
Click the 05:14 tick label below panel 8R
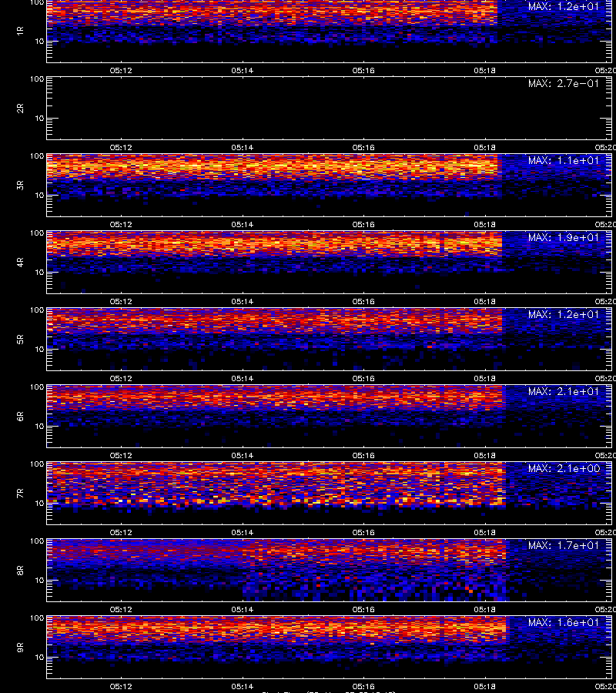(242, 610)
